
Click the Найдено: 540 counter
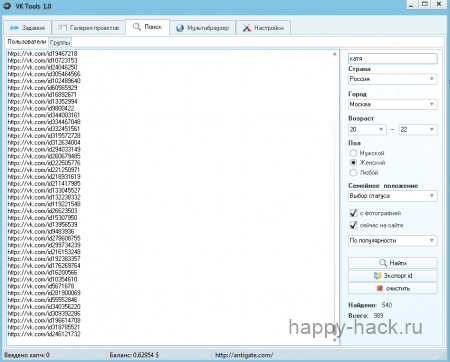370,305
